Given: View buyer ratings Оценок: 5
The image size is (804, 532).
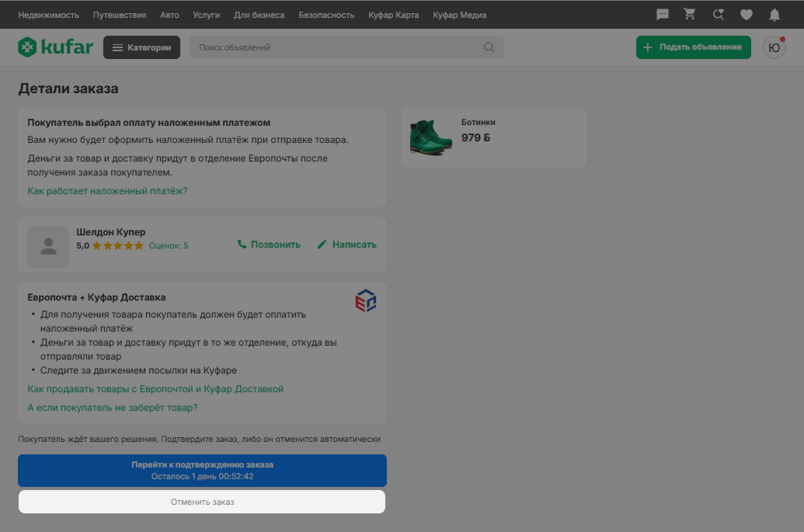Looking at the screenshot, I should click(169, 245).
